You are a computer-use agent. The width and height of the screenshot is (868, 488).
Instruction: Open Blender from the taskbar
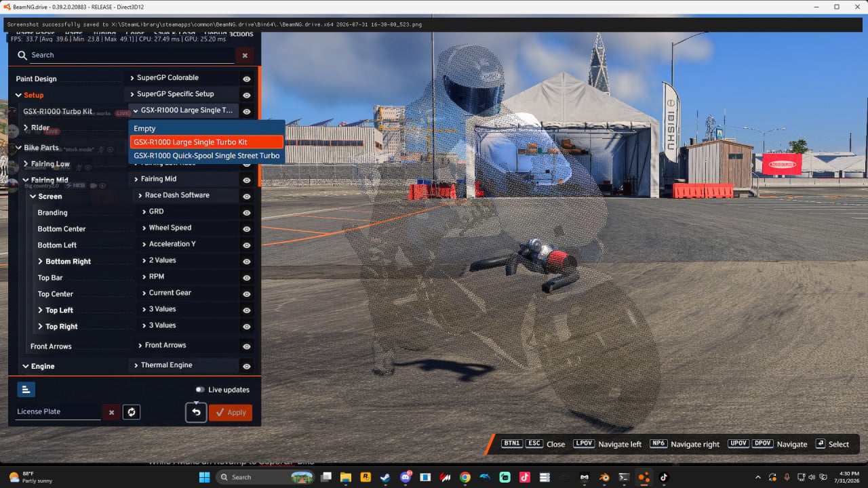604,477
